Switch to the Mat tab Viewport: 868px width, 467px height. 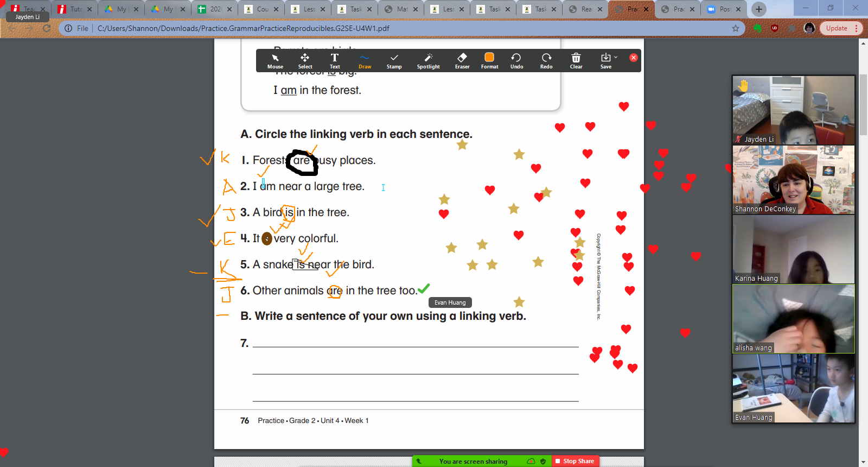pyautogui.click(x=401, y=9)
